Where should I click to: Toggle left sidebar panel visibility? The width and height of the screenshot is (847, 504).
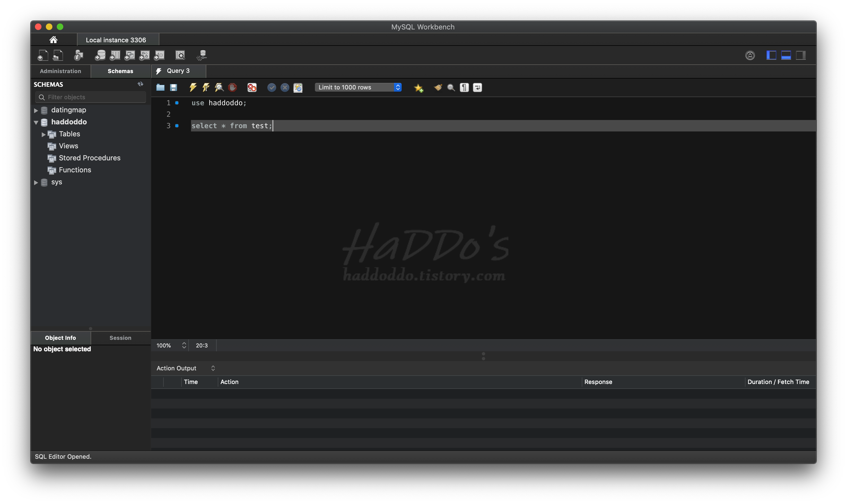pyautogui.click(x=771, y=55)
